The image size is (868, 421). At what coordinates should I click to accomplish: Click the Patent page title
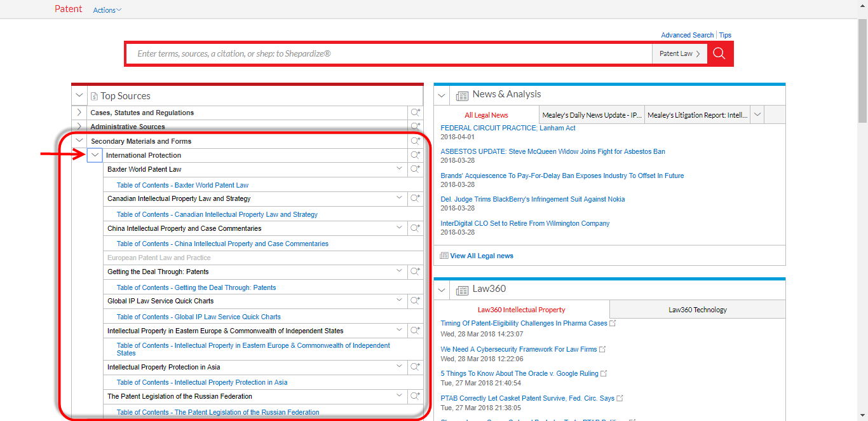click(x=69, y=9)
